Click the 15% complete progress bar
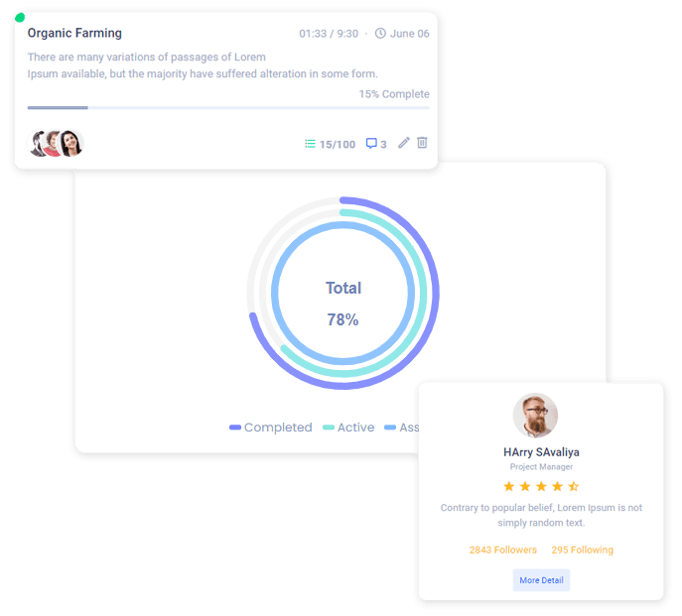The image size is (682, 616). coord(228,107)
